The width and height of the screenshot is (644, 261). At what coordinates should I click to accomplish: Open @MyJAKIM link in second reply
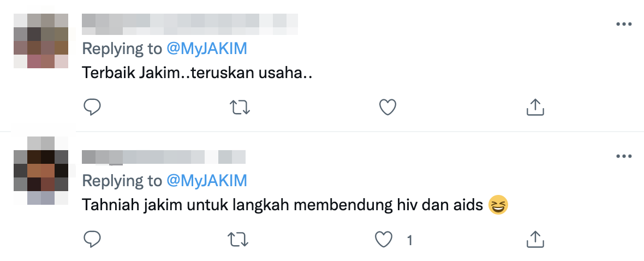[207, 180]
